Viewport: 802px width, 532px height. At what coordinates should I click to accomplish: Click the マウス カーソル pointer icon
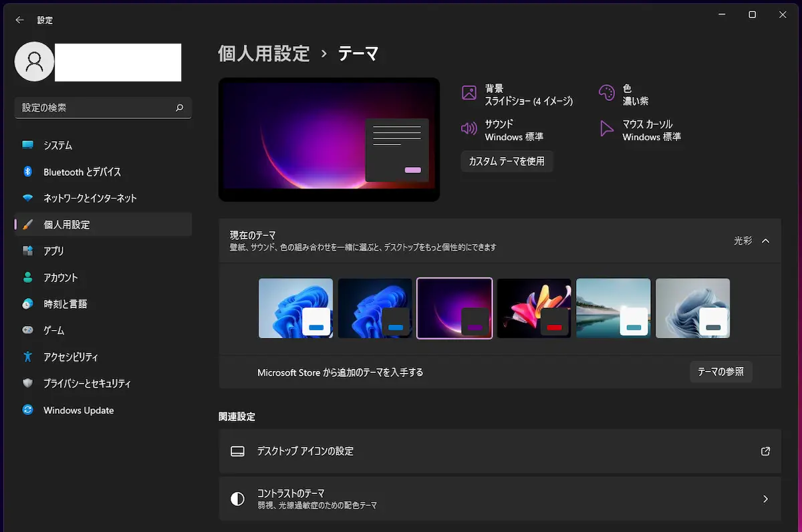[606, 128]
